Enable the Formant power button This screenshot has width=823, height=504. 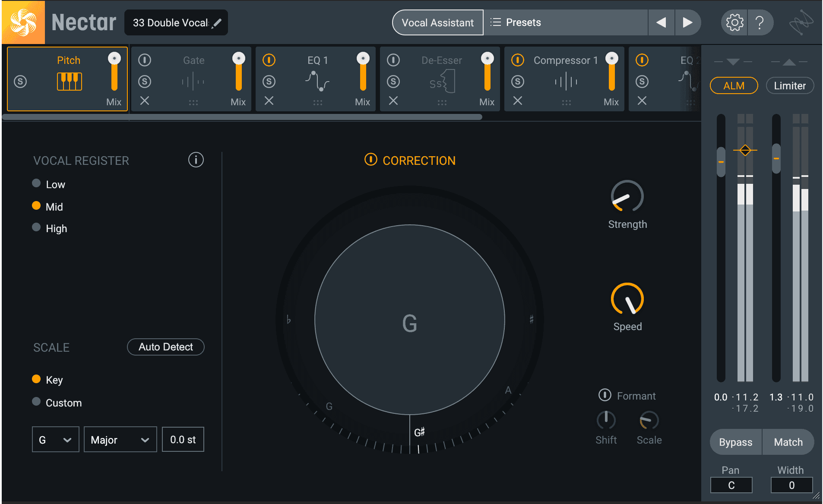tap(605, 395)
